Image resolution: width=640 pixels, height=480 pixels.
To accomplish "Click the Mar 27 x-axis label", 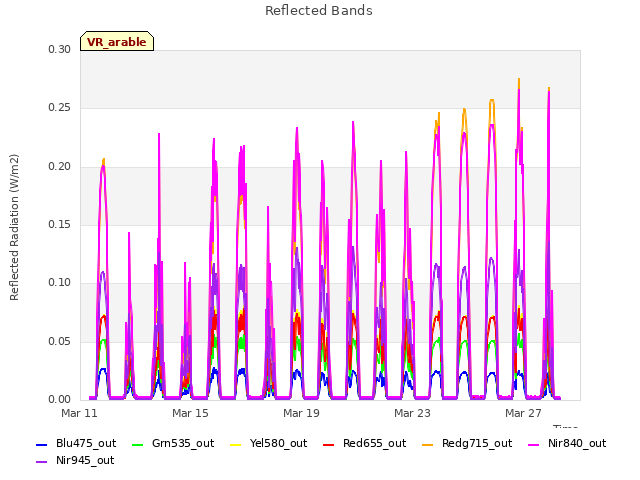I will point(523,413).
